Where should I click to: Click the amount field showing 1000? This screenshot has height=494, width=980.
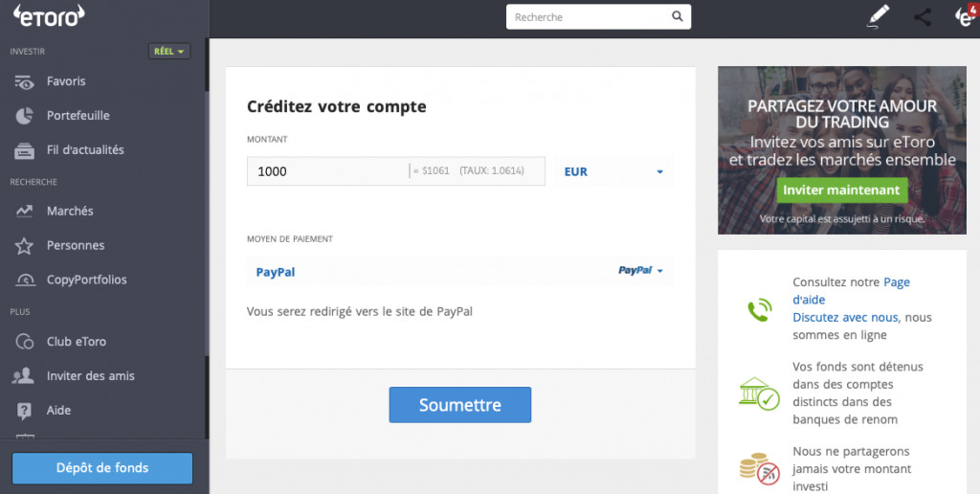[396, 171]
